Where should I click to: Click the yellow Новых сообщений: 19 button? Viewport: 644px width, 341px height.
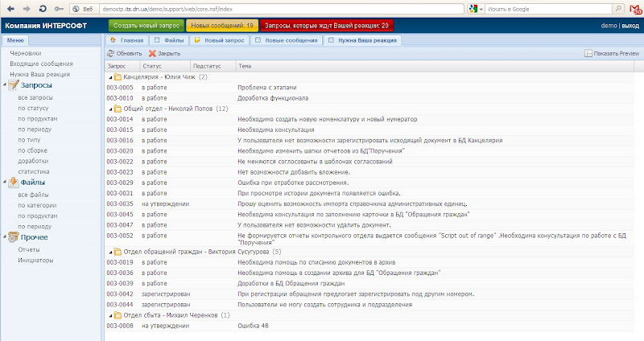pos(222,26)
